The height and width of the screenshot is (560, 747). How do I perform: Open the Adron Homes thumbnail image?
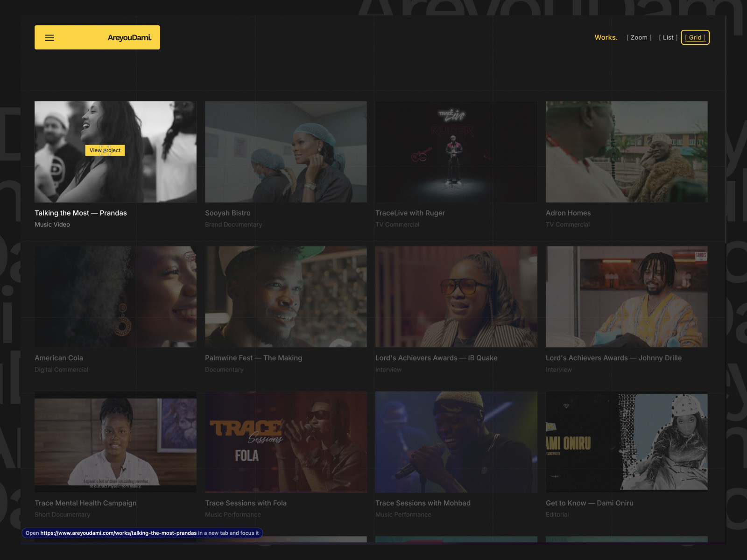pyautogui.click(x=627, y=152)
